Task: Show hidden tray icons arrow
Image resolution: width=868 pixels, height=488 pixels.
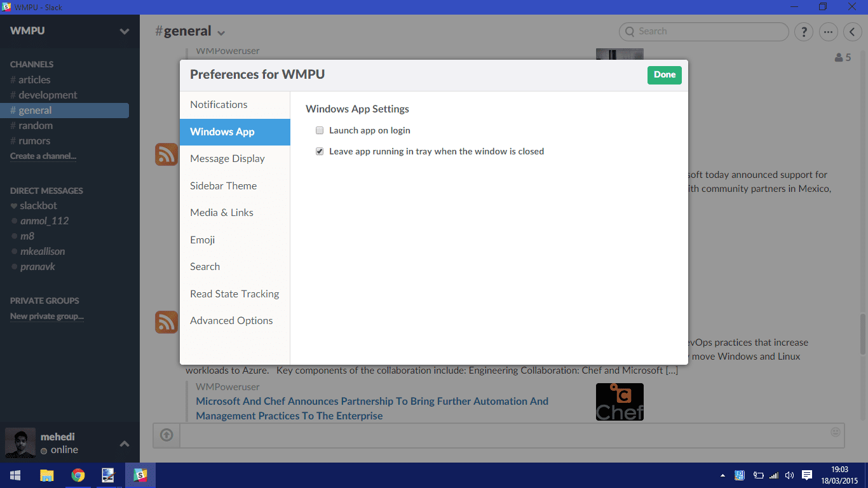Action: tap(722, 475)
